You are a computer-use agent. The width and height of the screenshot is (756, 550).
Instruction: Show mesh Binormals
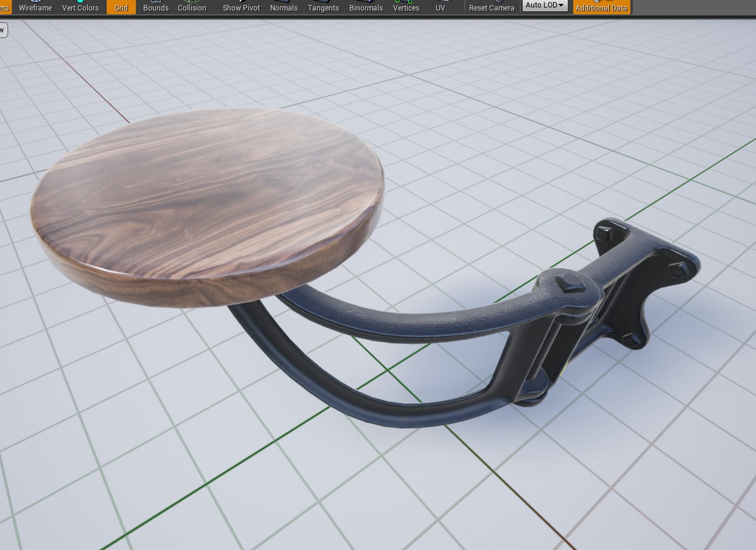[366, 7]
